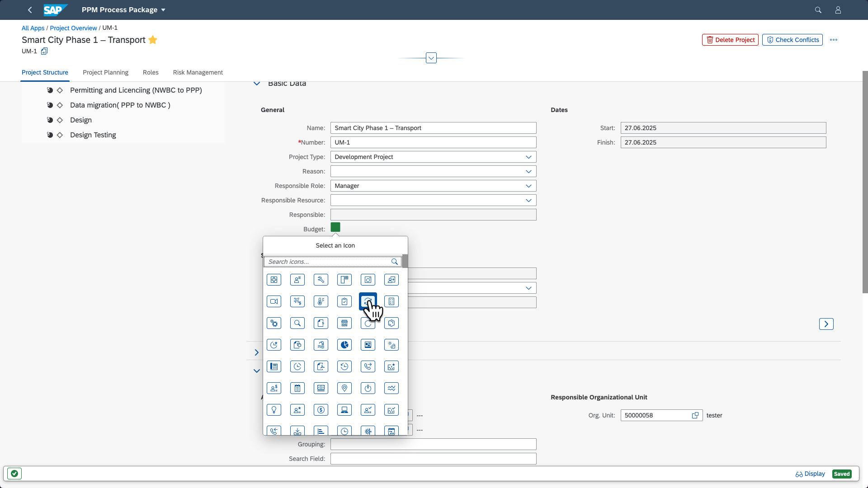
Task: Collapse the Basic Data section
Action: tap(257, 84)
